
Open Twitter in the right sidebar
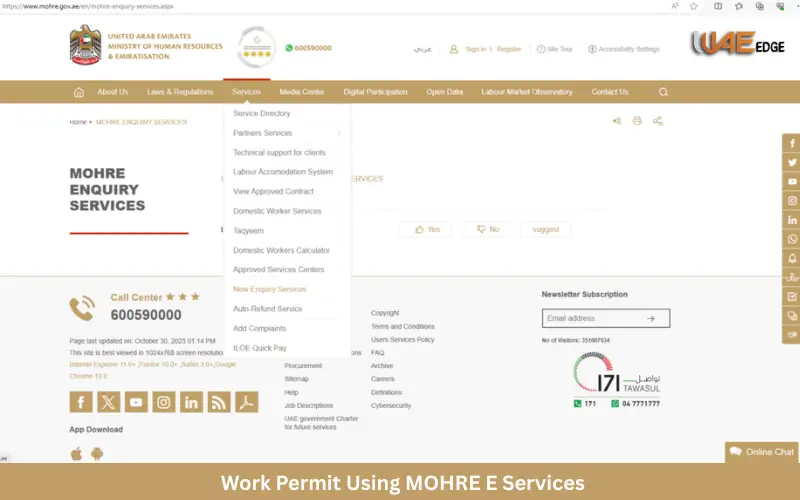[792, 163]
